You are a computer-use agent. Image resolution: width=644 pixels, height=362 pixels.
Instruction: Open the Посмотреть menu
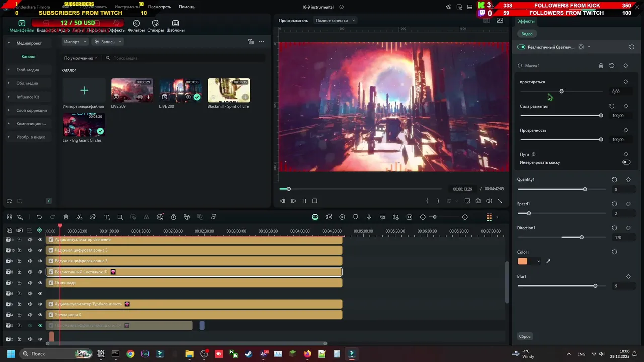pos(159,7)
